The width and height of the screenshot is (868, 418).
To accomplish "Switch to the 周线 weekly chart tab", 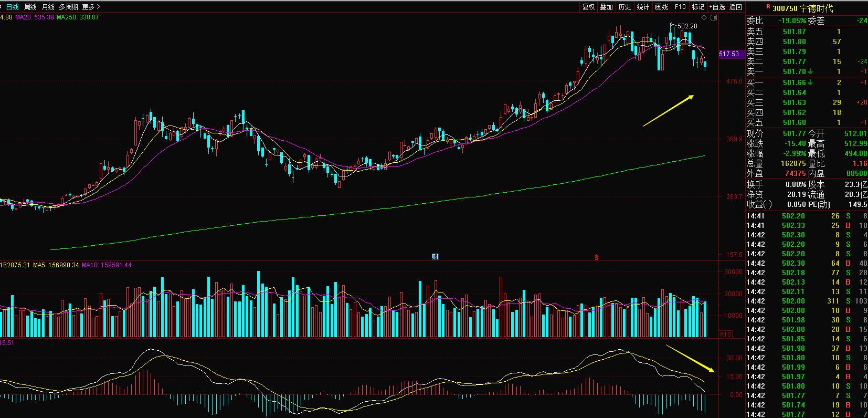I will click(x=30, y=7).
